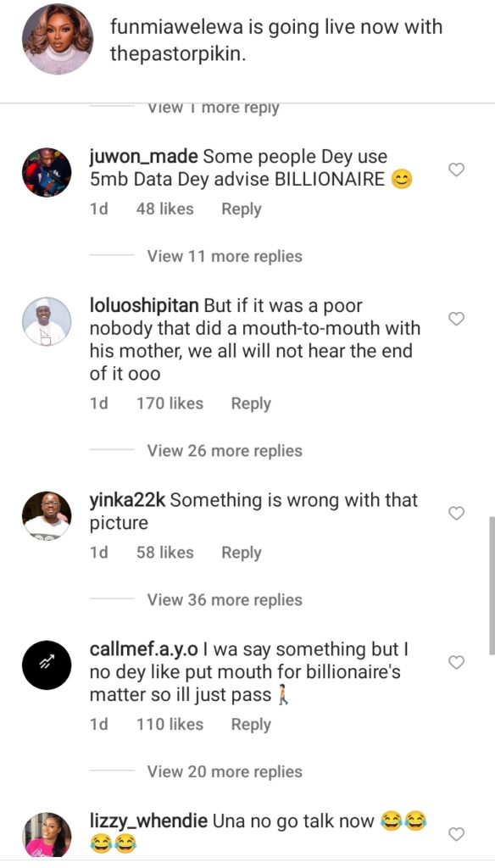
Task: Open juwon_made's profile picture
Action: 47,173
